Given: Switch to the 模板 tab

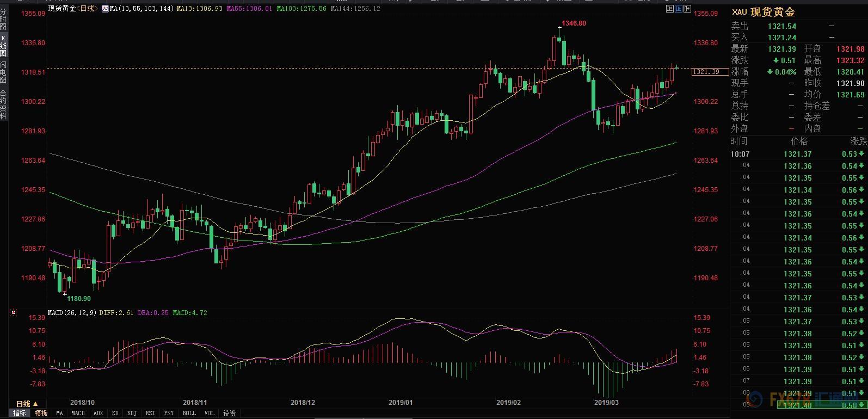Looking at the screenshot, I should click(x=41, y=414).
